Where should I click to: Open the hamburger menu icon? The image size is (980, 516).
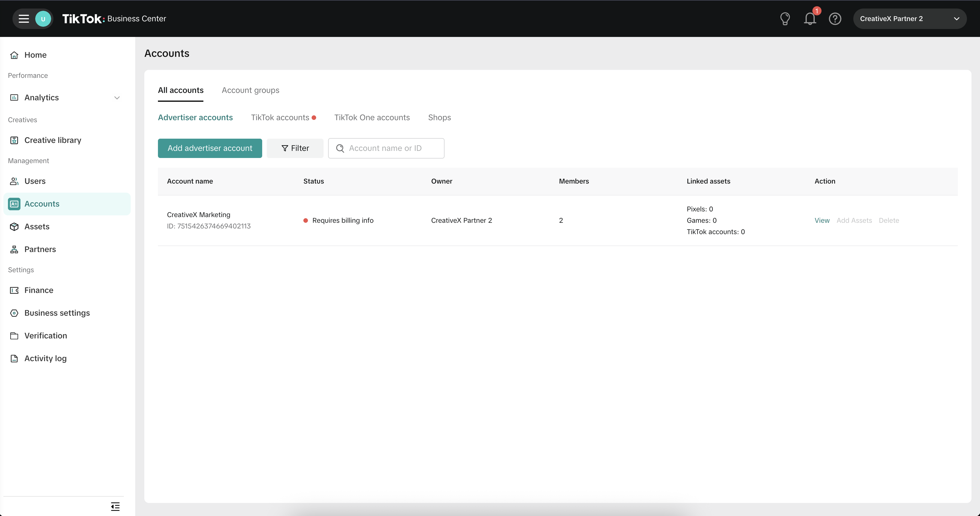[24, 19]
